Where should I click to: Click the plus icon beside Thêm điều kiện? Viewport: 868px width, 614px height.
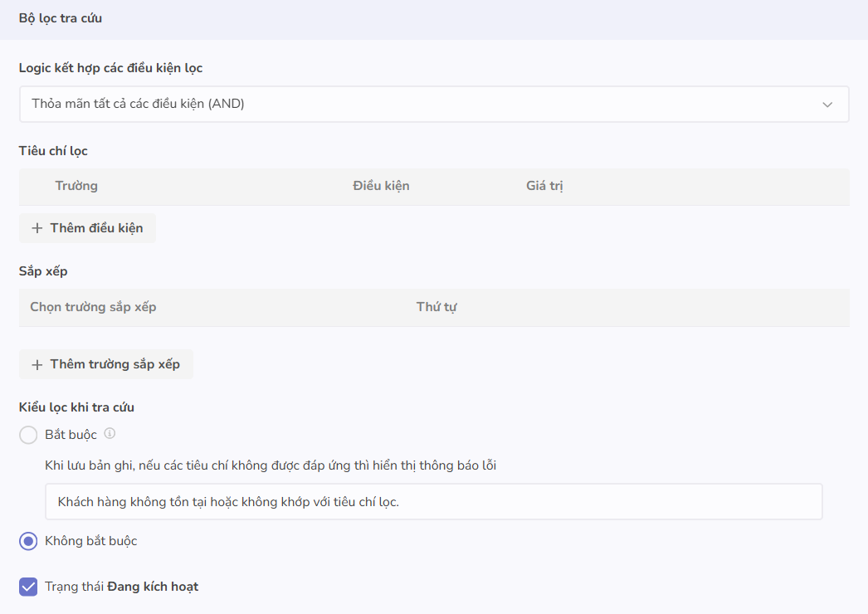(x=37, y=228)
